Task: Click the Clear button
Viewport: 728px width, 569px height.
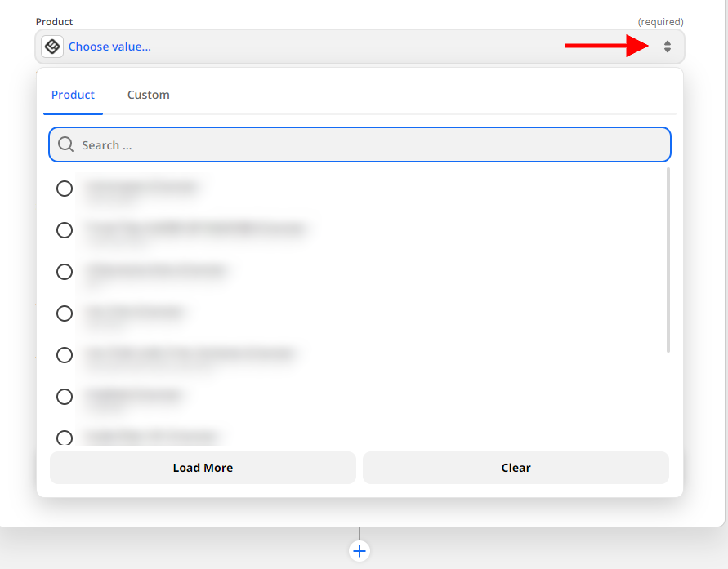Action: [516, 468]
